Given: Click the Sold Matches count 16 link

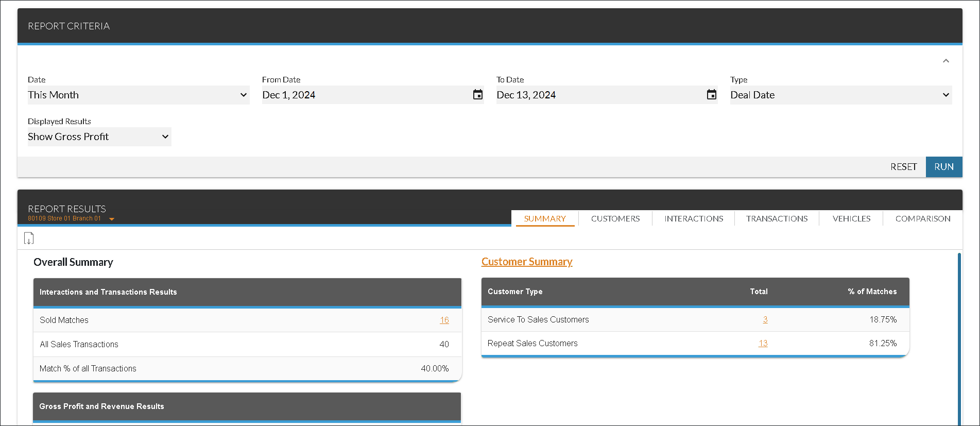Looking at the screenshot, I should (444, 320).
